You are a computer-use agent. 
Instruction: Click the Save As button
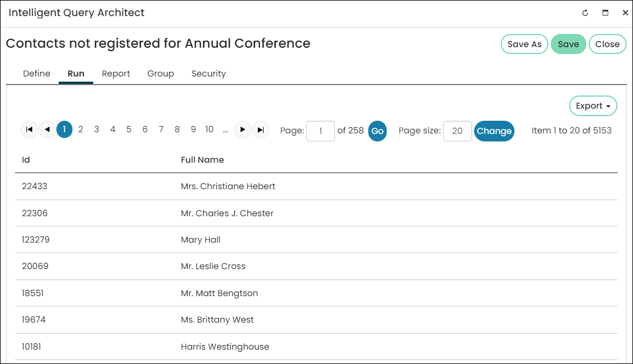524,44
